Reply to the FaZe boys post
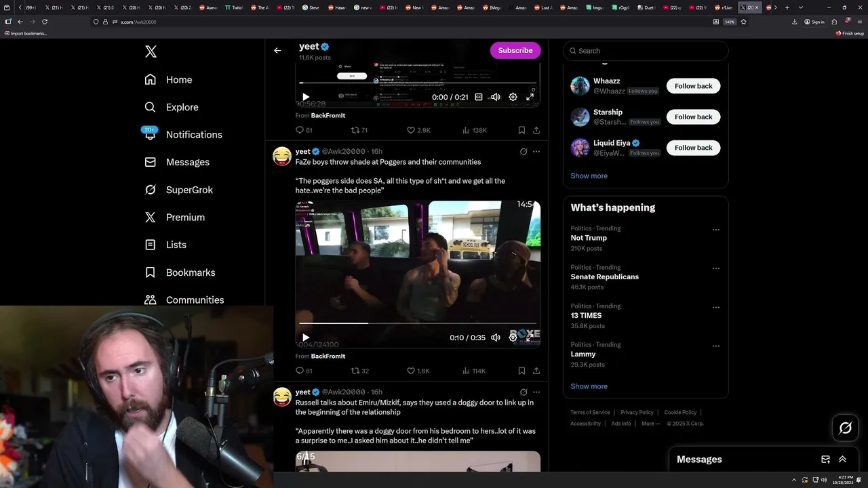This screenshot has height=488, width=868. pos(304,371)
